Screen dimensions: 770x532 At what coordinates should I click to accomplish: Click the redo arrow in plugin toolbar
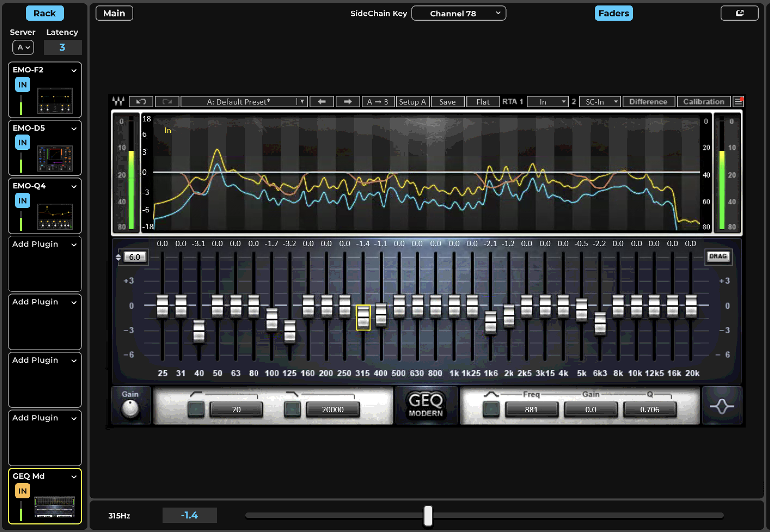point(167,102)
